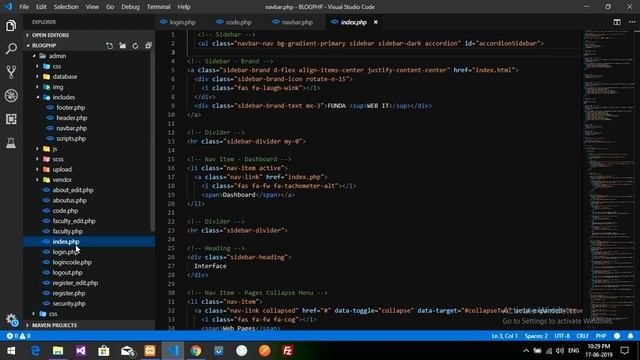The image size is (640, 360).
Task: Split the editor to the right
Action: (617, 22)
